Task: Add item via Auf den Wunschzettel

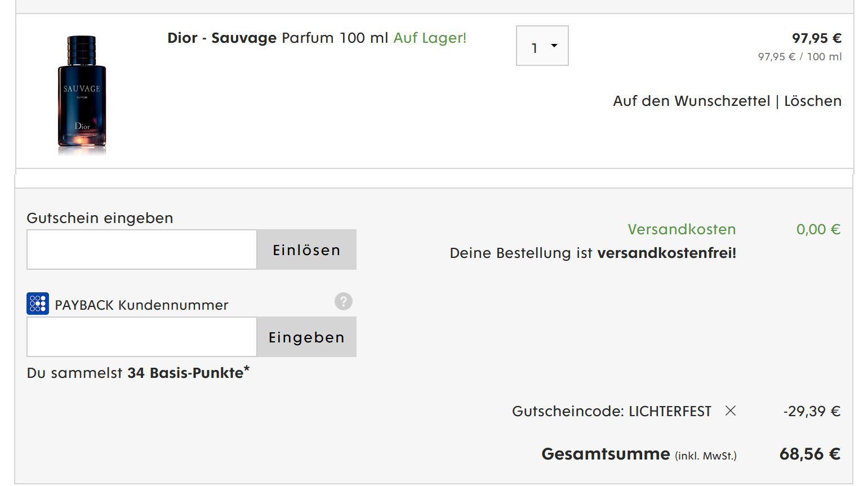Action: pyautogui.click(x=691, y=101)
